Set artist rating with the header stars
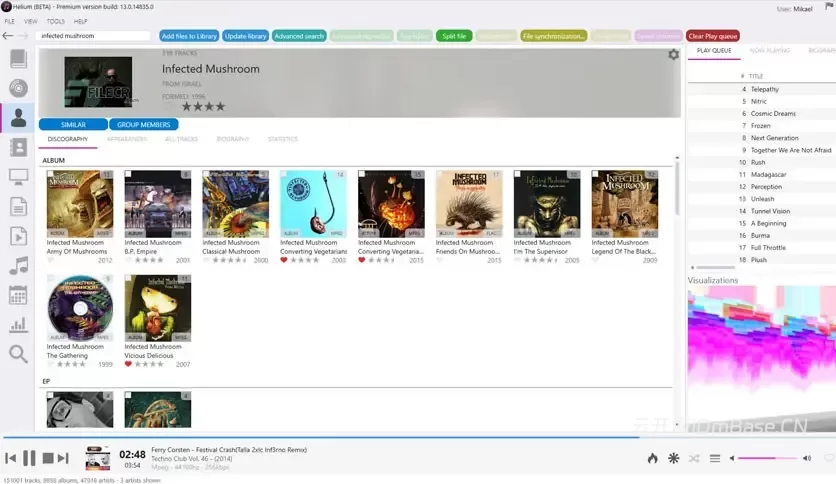Viewport: 836px width, 484px height. tap(203, 107)
